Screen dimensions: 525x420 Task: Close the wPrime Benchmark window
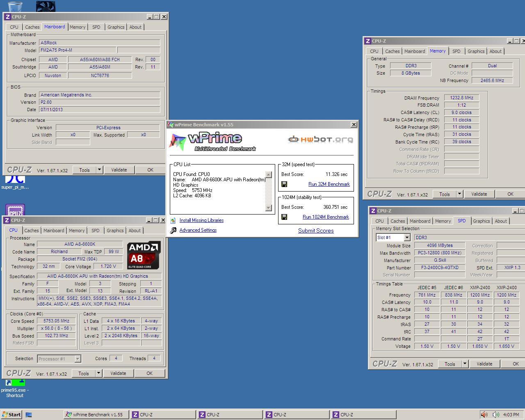[x=354, y=125]
